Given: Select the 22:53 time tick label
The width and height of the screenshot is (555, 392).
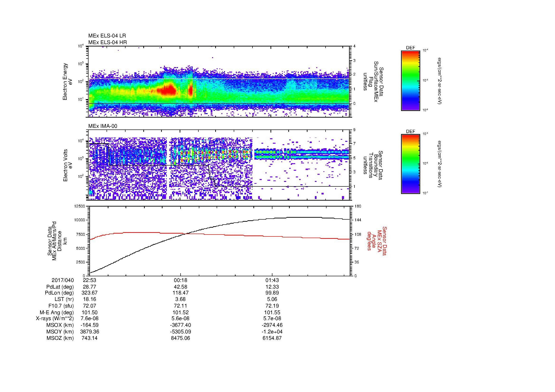Looking at the screenshot, I should tap(89, 280).
